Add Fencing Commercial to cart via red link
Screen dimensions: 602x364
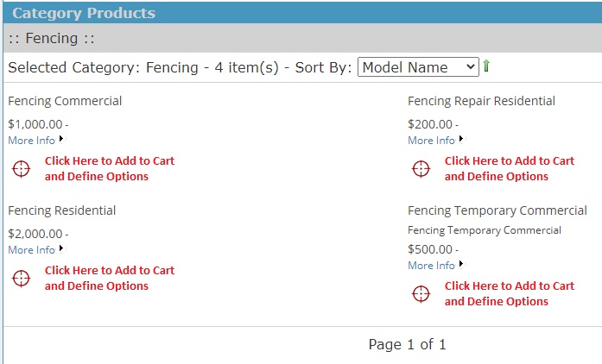pos(110,168)
